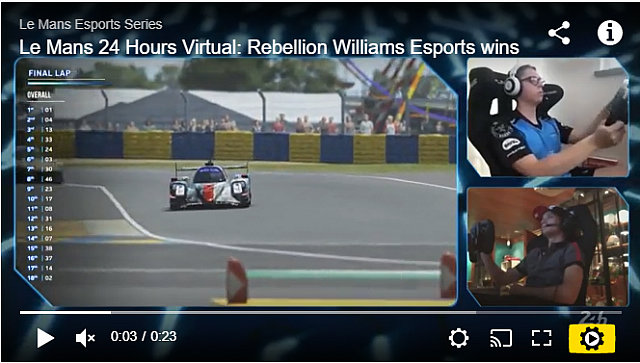Start the video with the play button
The image size is (640, 363).
[45, 338]
